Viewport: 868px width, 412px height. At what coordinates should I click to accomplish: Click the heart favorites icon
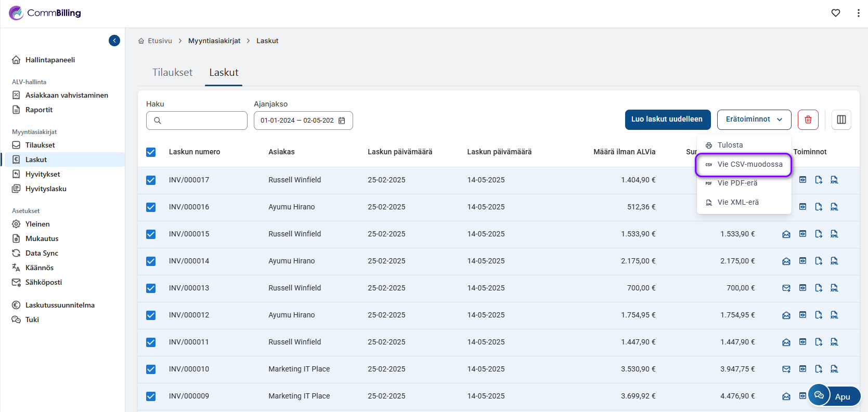(x=835, y=13)
